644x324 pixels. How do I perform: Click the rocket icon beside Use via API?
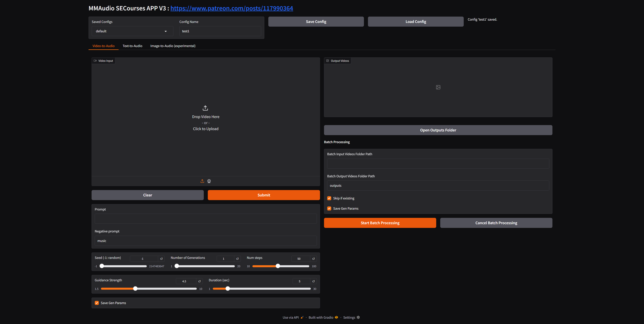pos(302,317)
